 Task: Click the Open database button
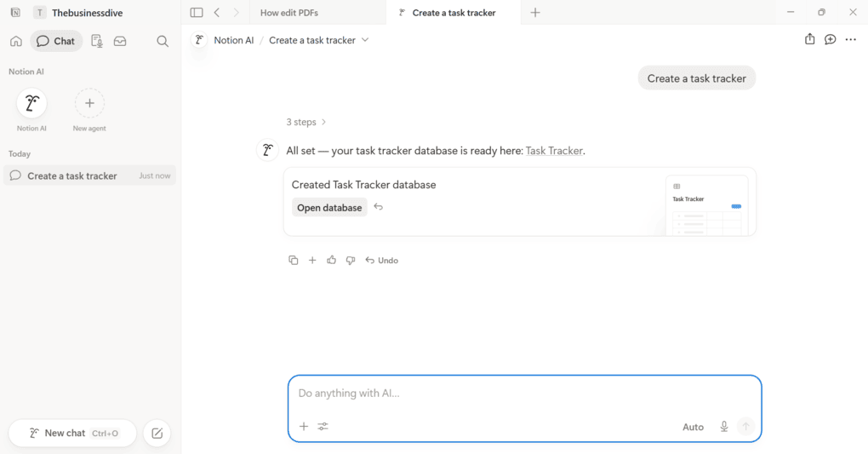pyautogui.click(x=329, y=207)
